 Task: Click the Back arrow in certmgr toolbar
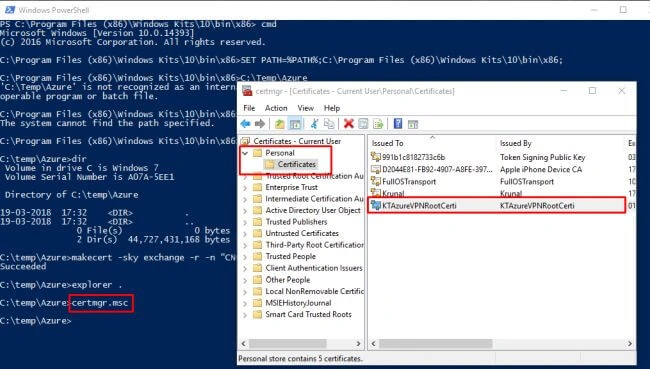(245, 124)
